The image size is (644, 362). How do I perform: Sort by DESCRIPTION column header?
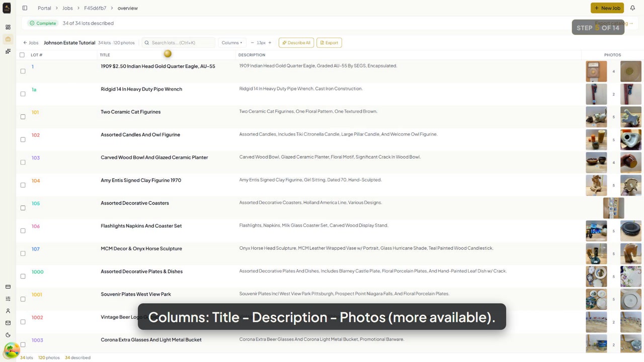pyautogui.click(x=252, y=55)
